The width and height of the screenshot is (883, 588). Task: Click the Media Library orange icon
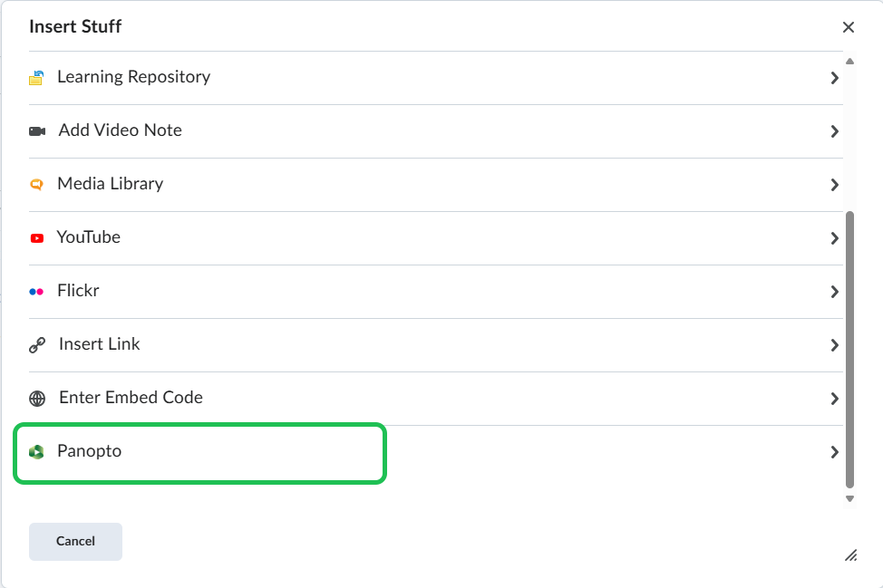point(36,184)
